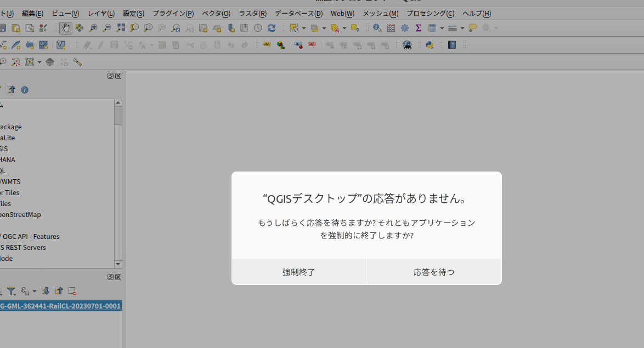Open the Attribute Table icon
The height and width of the screenshot is (348, 644).
[432, 28]
